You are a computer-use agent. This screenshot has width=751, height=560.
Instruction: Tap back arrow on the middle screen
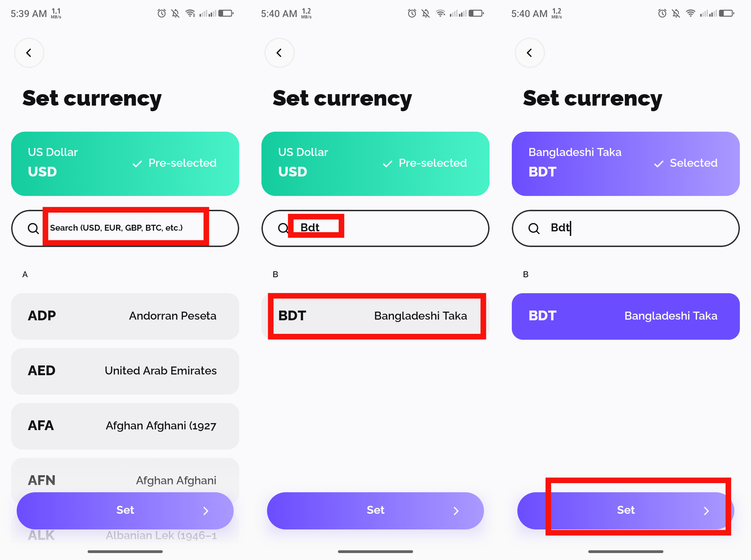click(x=279, y=53)
